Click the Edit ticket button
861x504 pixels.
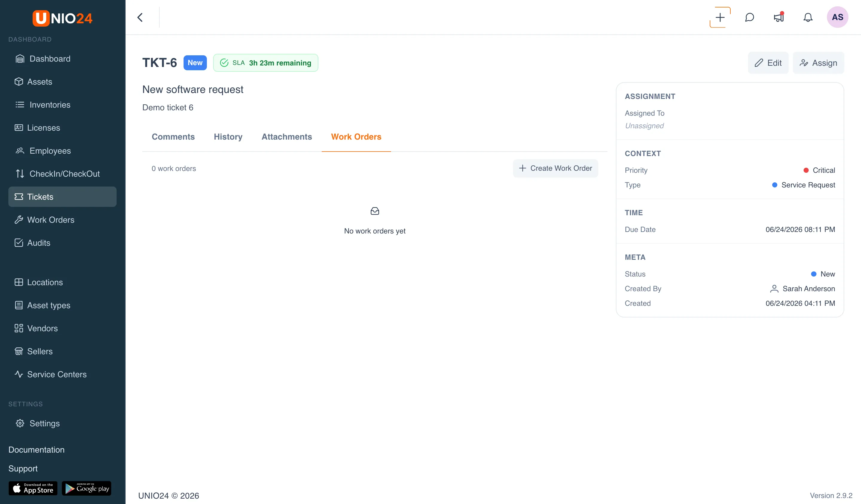[768, 63]
